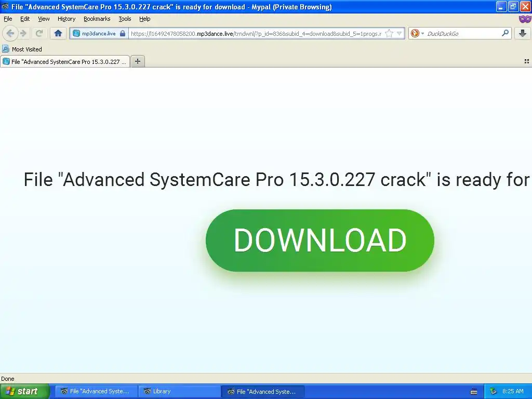Switch to first File Advanced Syste taskbar item
The width and height of the screenshot is (532, 399).
click(x=96, y=391)
